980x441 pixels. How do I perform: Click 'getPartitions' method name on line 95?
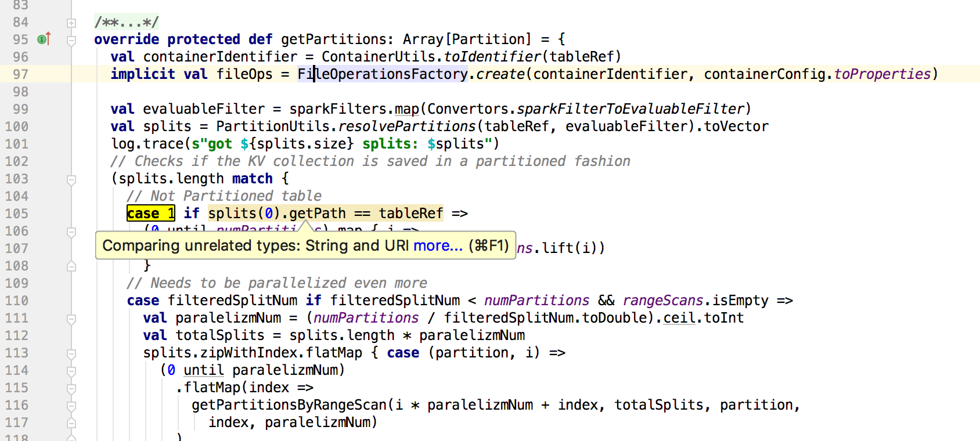[x=334, y=39]
